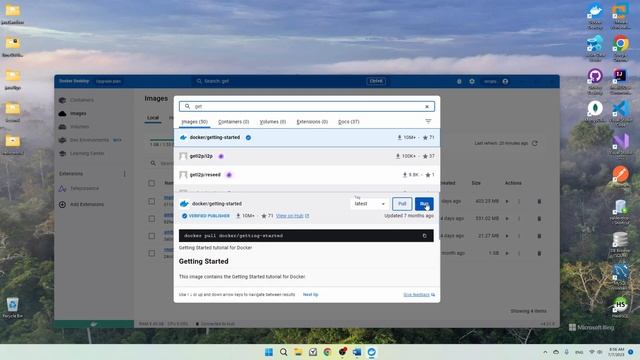This screenshot has height=360, width=640.
Task: Open the Tag dropdown showing latest
Action: click(369, 203)
